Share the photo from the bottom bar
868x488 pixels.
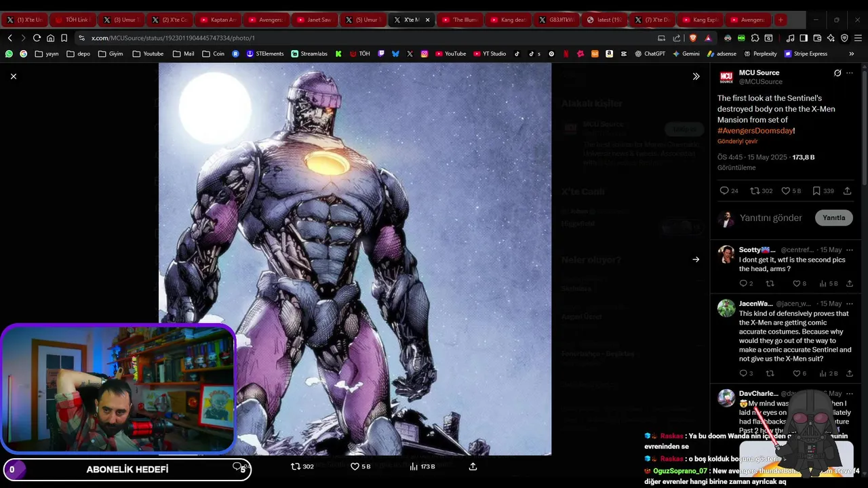tap(473, 466)
